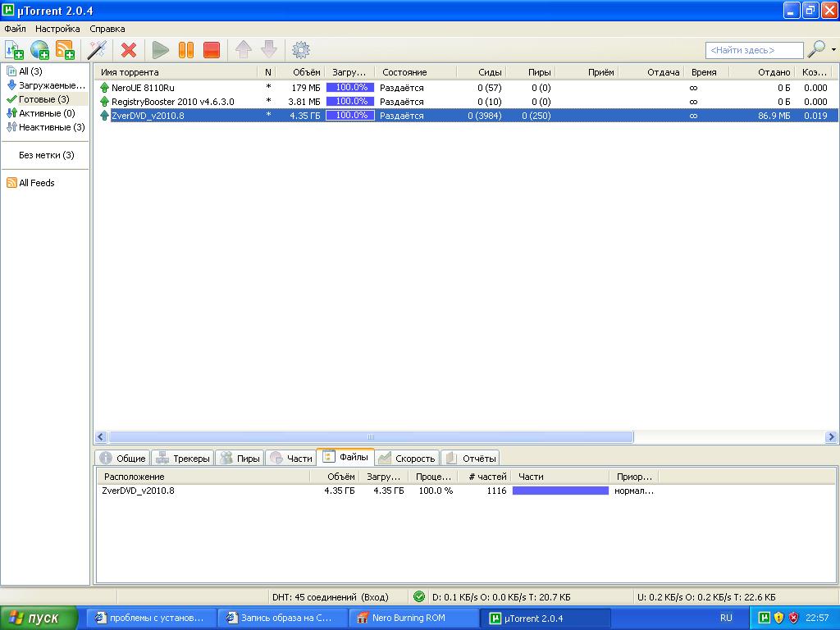Image resolution: width=840 pixels, height=630 pixels.
Task: Click the green Start torrent icon
Action: tap(160, 50)
